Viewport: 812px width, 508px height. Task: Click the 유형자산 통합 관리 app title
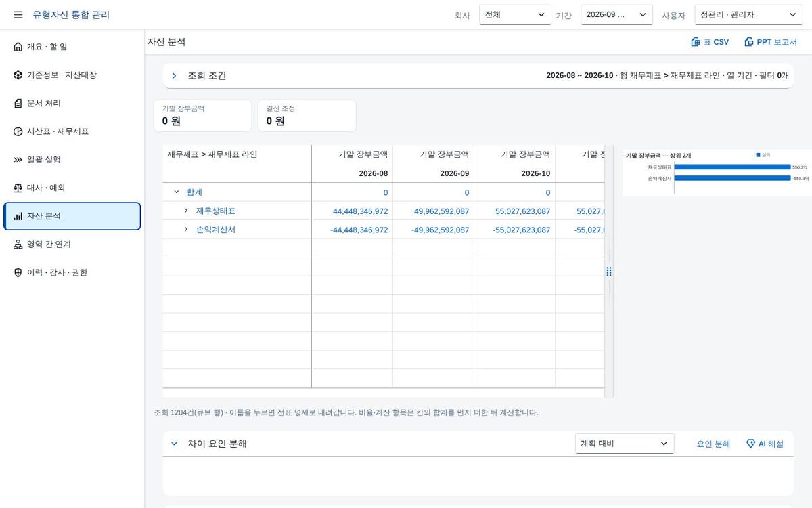click(x=71, y=14)
